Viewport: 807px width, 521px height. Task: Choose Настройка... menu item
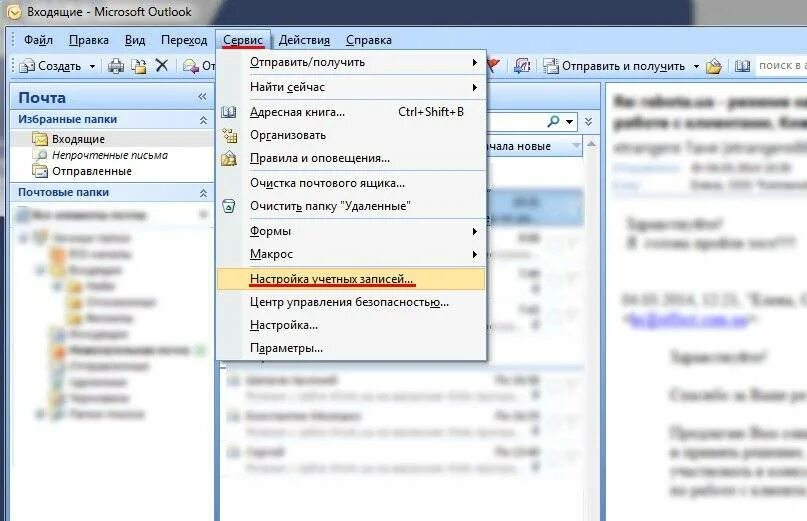(x=352, y=325)
